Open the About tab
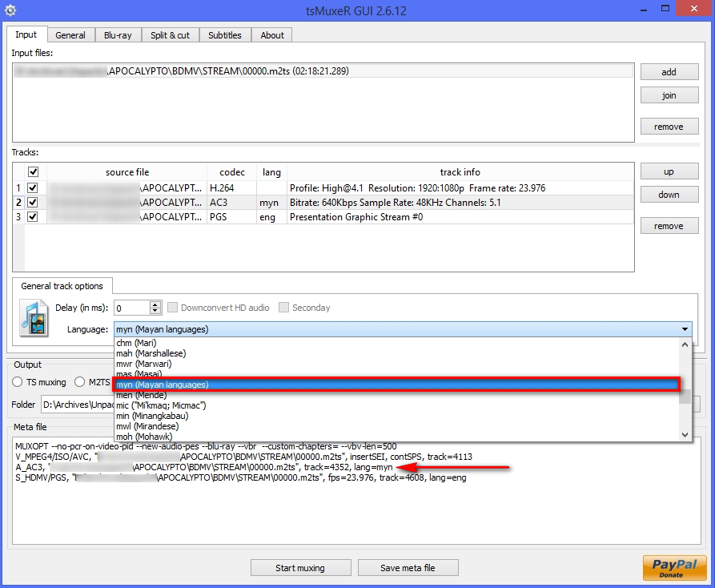The image size is (715, 588). pyautogui.click(x=272, y=35)
